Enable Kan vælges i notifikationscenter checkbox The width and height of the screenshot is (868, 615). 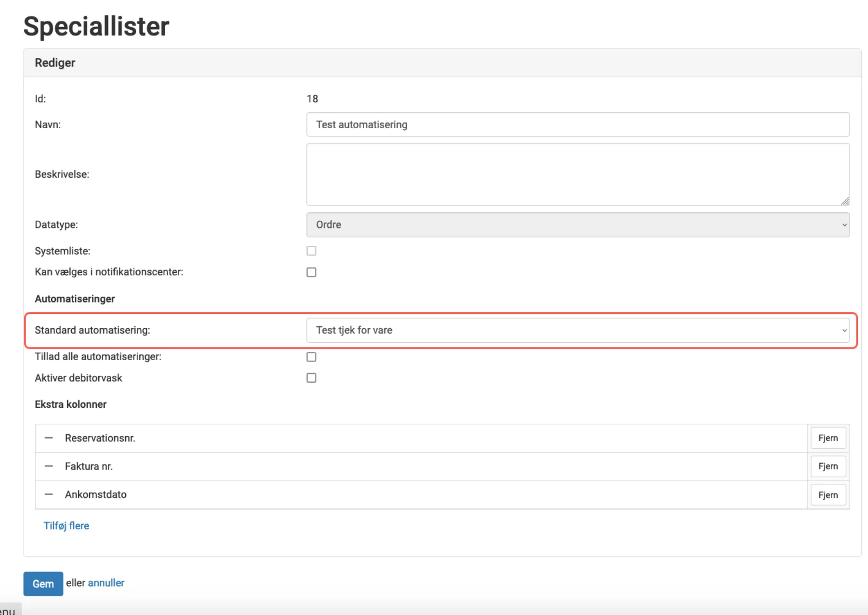312,272
